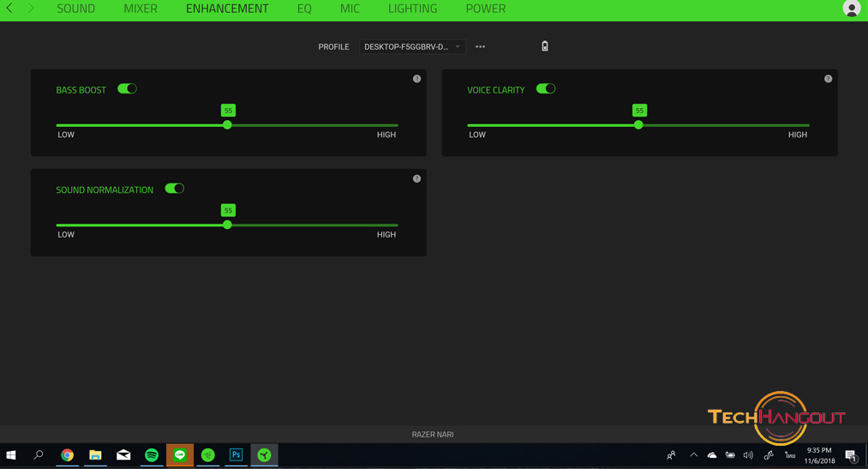Select the active green Razer taskbar app

(265, 455)
